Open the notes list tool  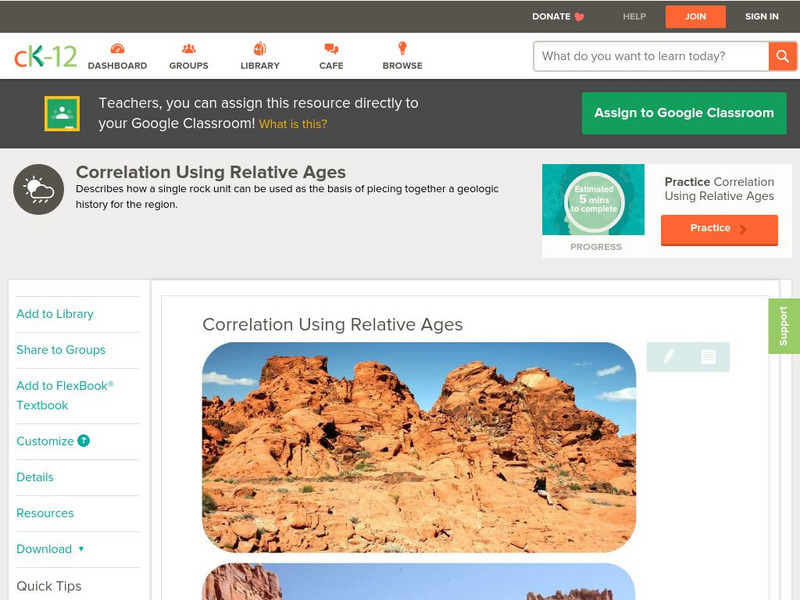pos(708,357)
